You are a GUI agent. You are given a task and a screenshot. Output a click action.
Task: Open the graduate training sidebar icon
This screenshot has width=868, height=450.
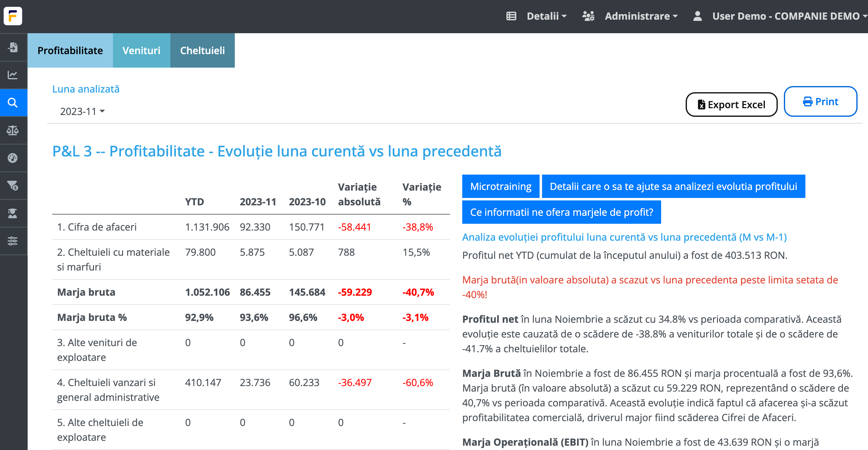tap(13, 213)
